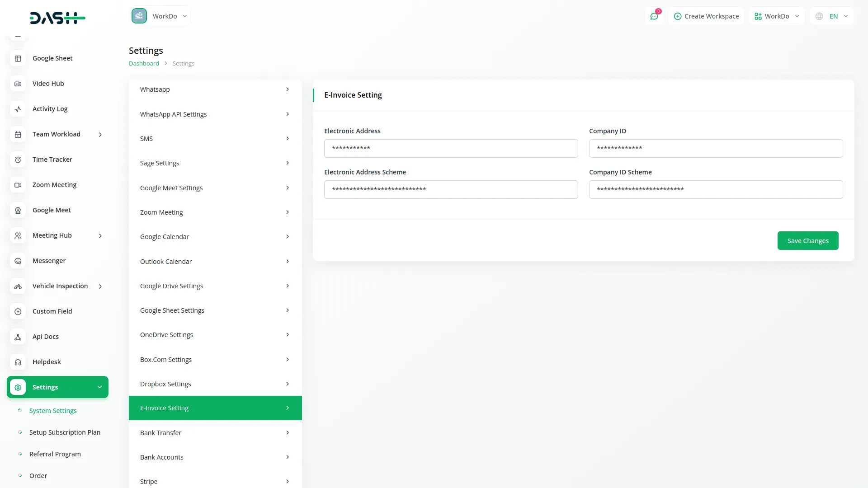Expand the Meeting Hub section
This screenshot has height=488, width=868.
[x=100, y=235]
